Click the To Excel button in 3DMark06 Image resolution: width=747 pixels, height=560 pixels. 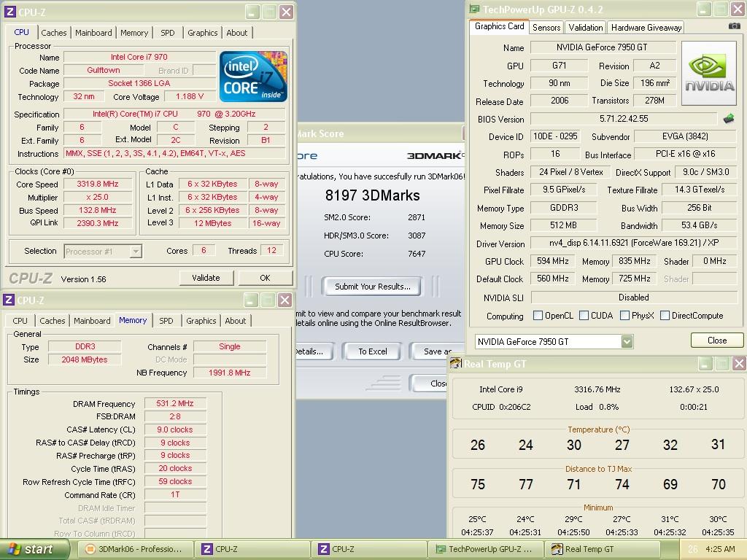pyautogui.click(x=373, y=351)
